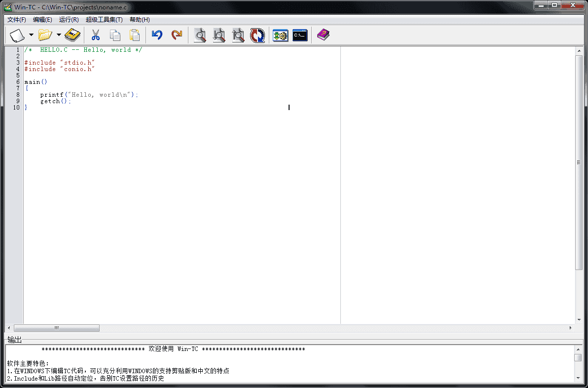Compile and run with the gear icon

click(280, 35)
